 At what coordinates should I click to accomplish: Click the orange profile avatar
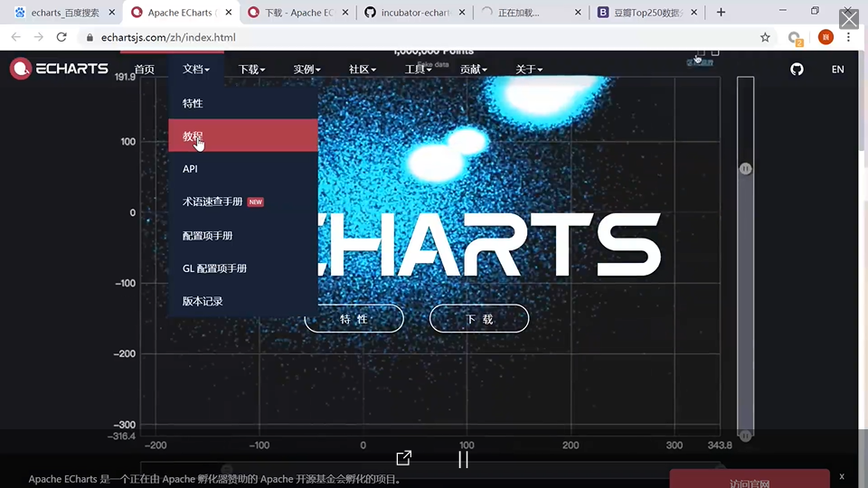(x=826, y=37)
